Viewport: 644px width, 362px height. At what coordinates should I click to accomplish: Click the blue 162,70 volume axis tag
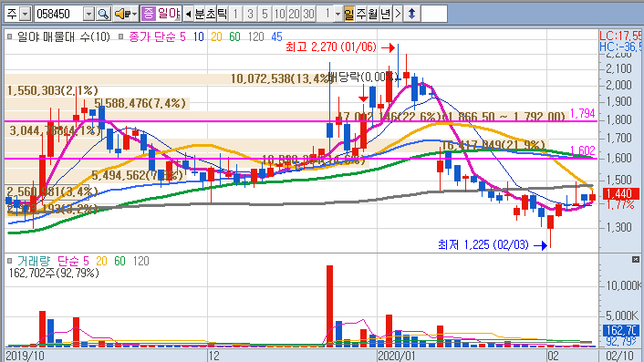(x=620, y=330)
